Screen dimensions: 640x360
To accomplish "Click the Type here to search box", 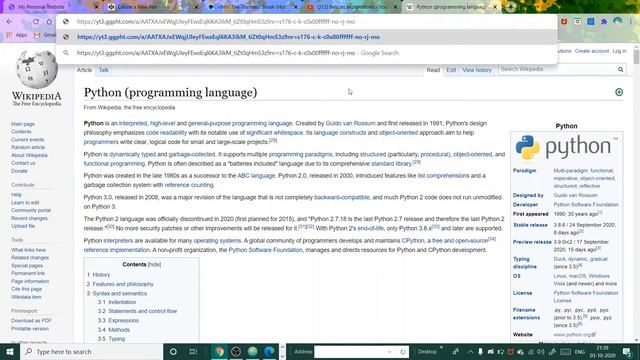I will click(91, 351).
